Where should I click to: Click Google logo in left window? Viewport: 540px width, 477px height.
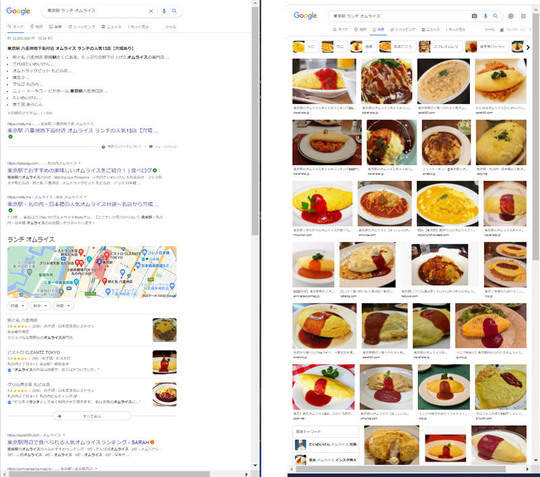(x=18, y=11)
